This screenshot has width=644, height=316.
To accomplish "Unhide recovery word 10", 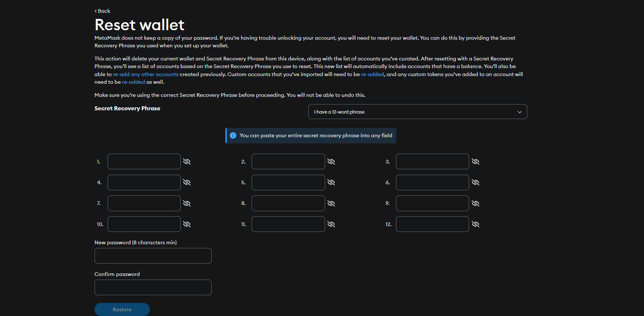I will tap(187, 224).
